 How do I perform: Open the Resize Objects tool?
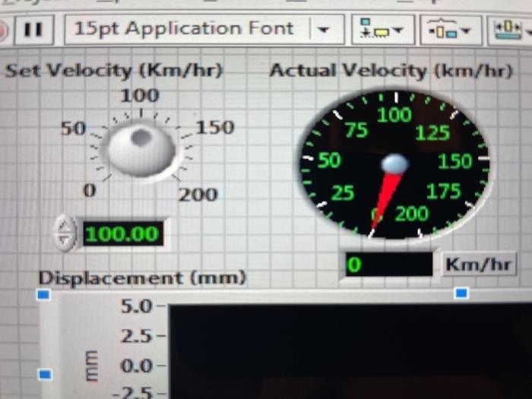coord(510,30)
